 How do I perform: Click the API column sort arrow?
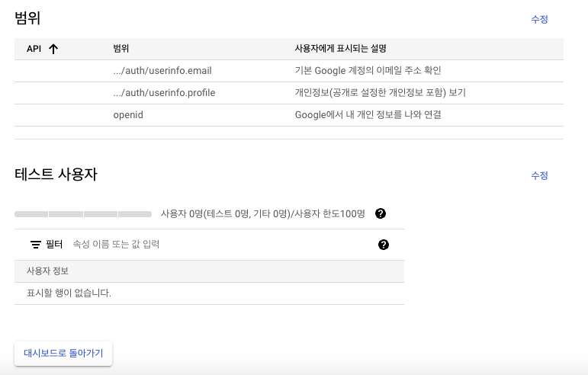[53, 49]
